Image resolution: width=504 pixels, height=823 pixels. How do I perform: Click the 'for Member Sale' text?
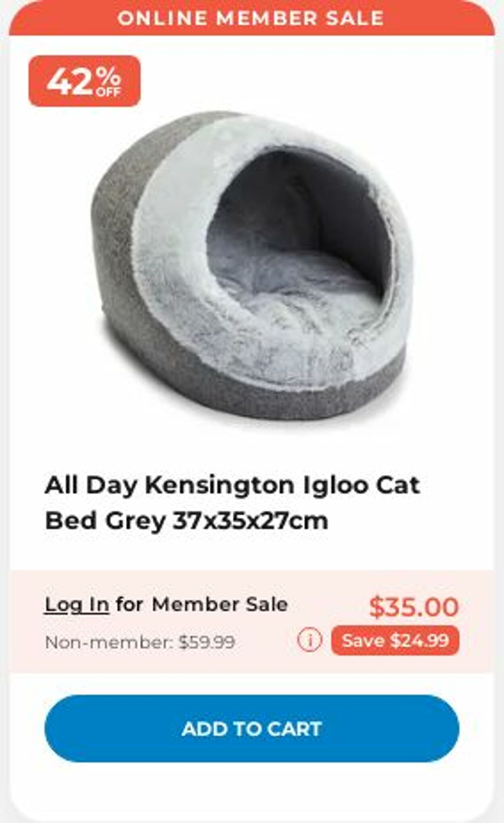pos(202,604)
